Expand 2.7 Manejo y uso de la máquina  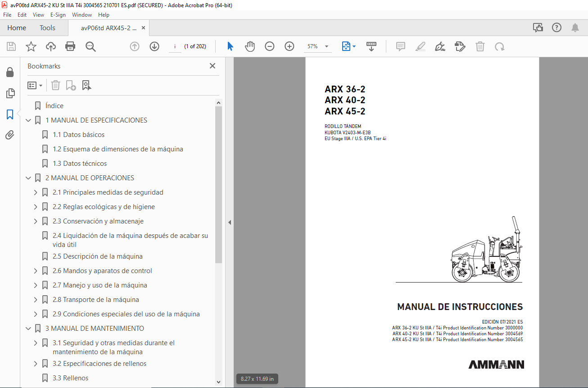(36, 285)
